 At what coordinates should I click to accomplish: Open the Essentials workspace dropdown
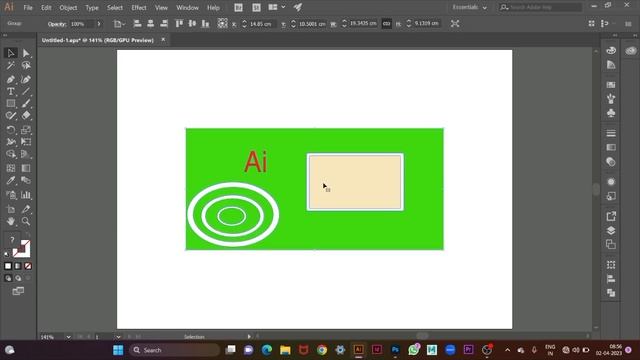pyautogui.click(x=469, y=7)
